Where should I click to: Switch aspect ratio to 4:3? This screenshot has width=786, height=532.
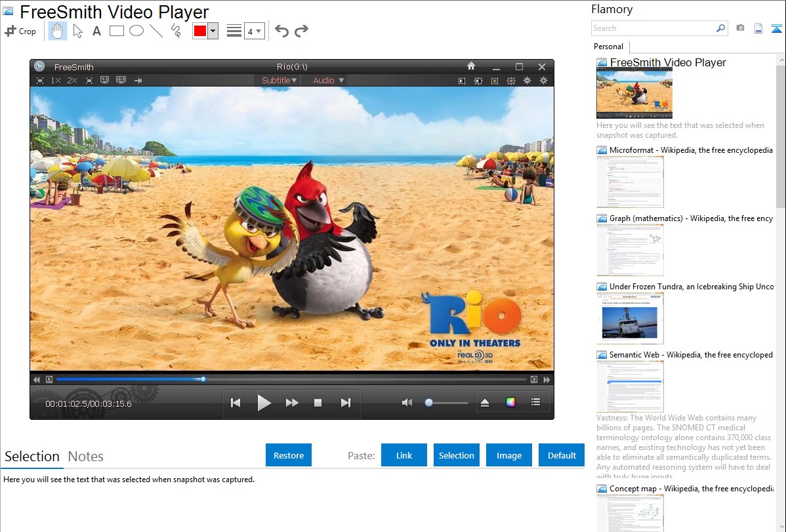coord(105,80)
